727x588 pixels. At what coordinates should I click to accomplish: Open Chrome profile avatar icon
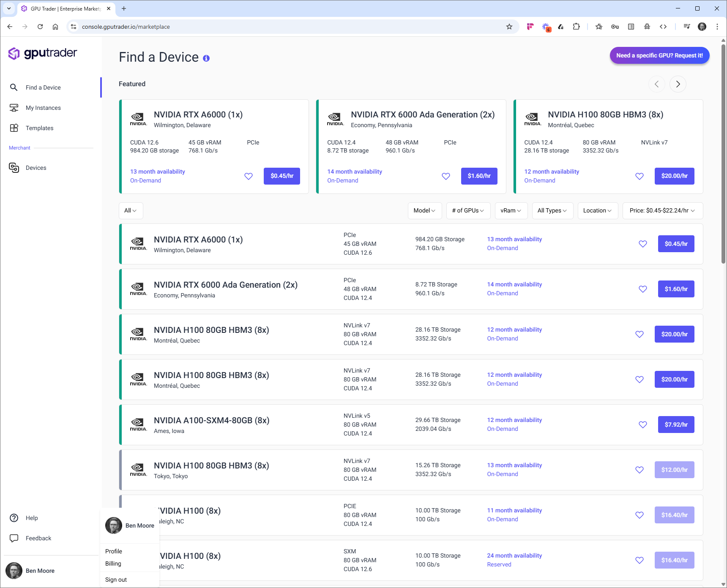(x=702, y=27)
